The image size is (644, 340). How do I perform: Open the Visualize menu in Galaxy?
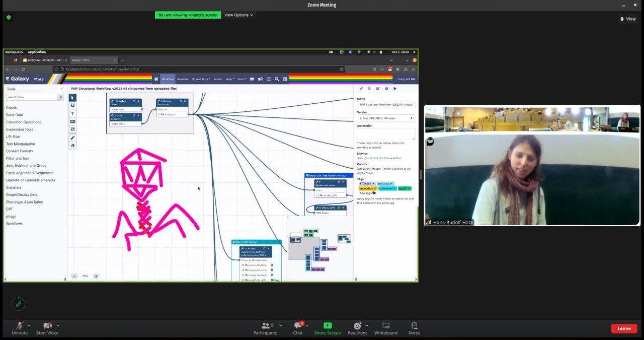click(x=183, y=79)
